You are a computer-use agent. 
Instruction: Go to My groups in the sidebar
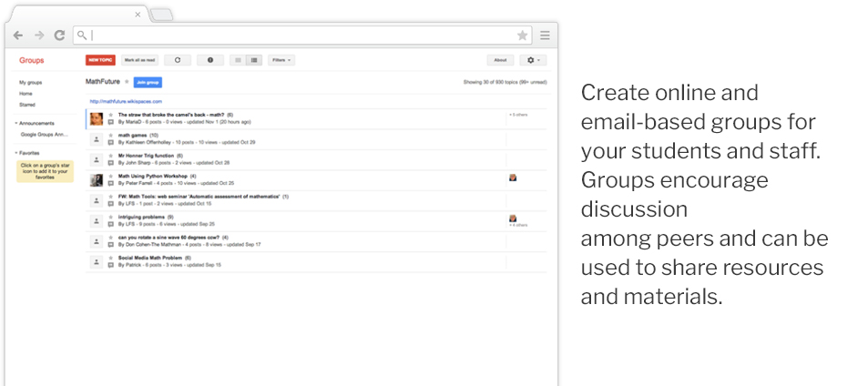30,83
